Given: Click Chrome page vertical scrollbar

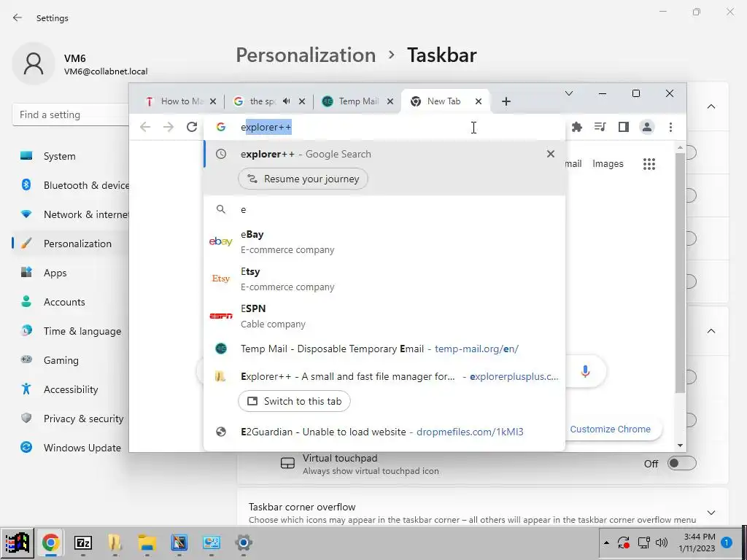Looking at the screenshot, I should click(681, 273).
